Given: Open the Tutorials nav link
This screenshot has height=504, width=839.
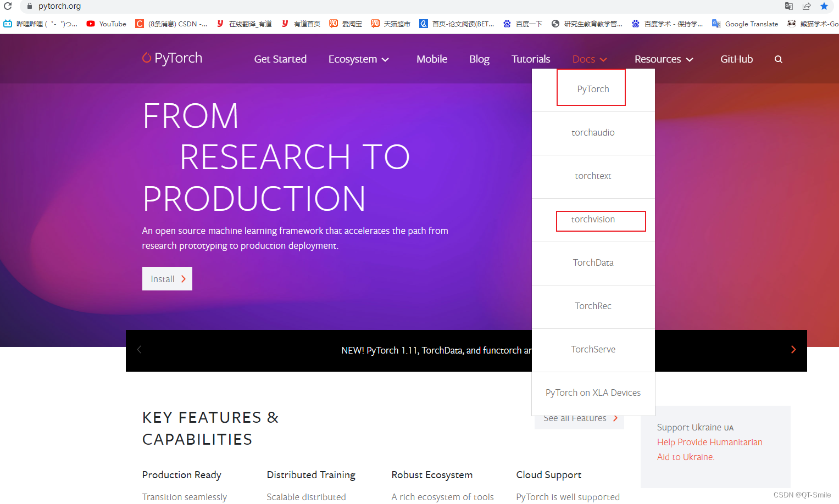Looking at the screenshot, I should point(530,59).
